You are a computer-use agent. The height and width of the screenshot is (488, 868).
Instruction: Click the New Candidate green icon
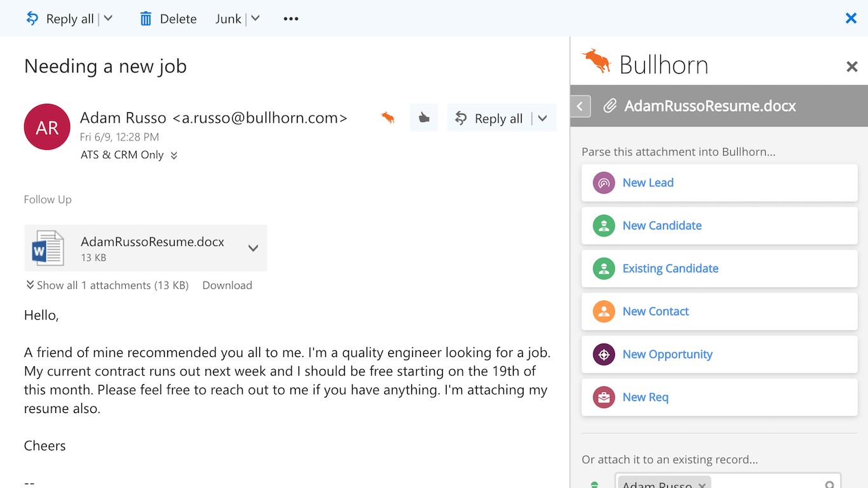(x=604, y=226)
